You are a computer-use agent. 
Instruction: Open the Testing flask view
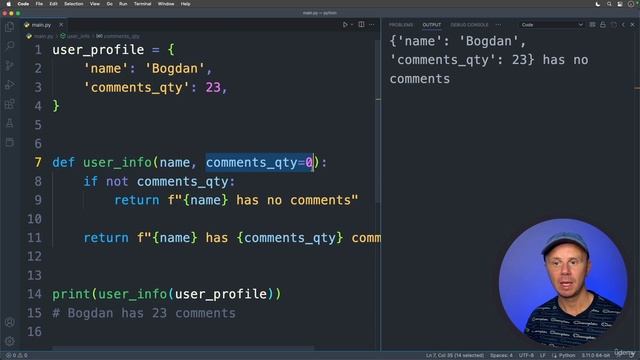click(x=10, y=123)
